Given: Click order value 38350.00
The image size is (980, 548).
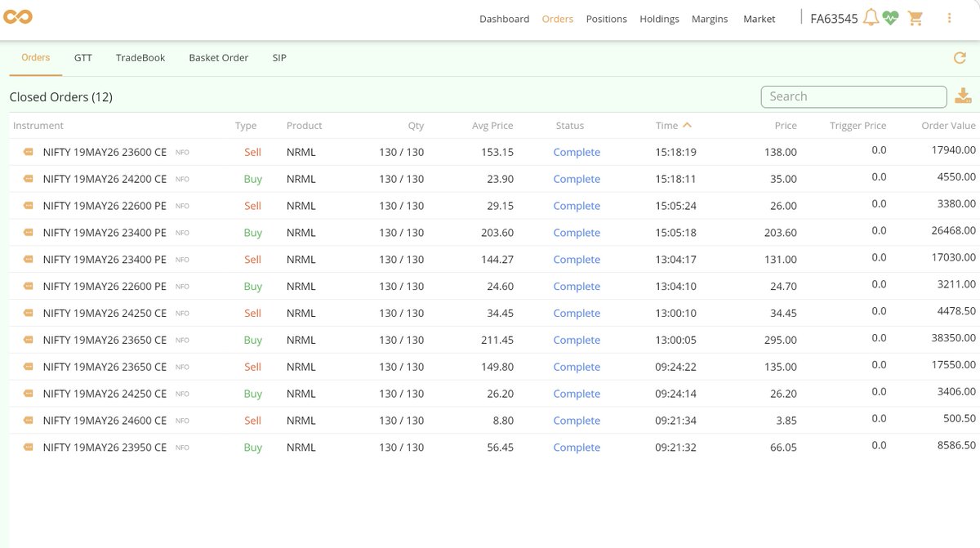Looking at the screenshot, I should click(953, 337).
